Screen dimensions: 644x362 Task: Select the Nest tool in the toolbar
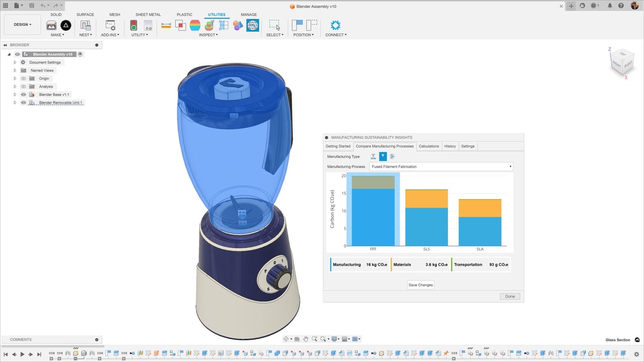[85, 25]
